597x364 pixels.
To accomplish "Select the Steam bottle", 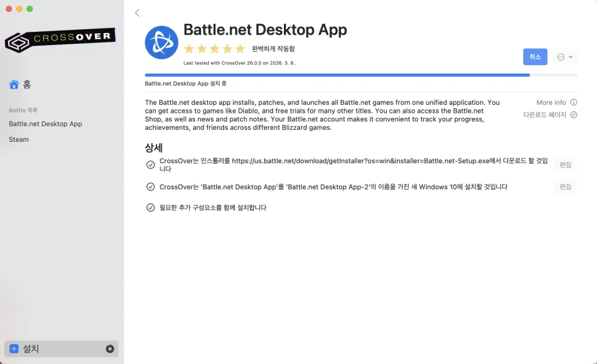I will (x=19, y=139).
